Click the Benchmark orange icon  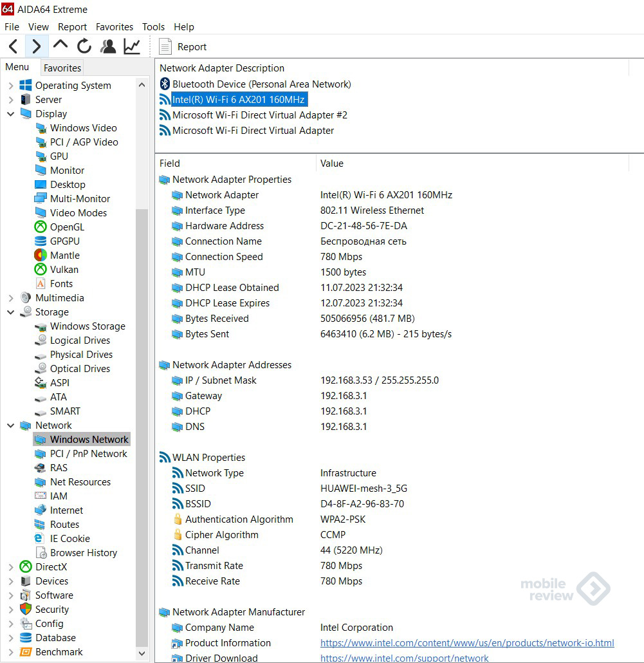click(26, 651)
